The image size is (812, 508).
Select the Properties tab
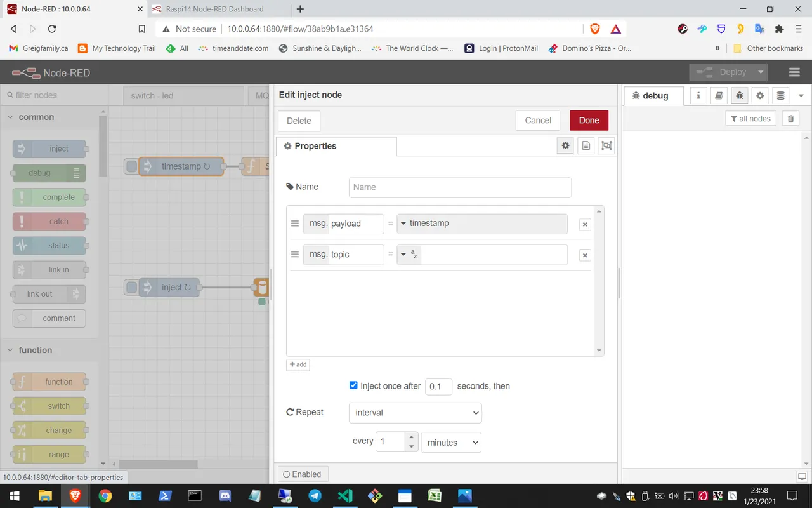click(336, 146)
